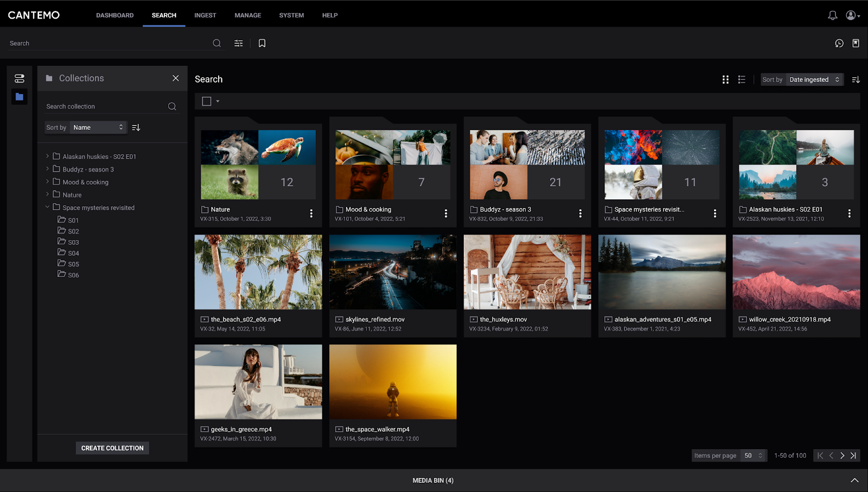The image size is (868, 492).
Task: Open the filters panel icon above Collections
Action: [x=19, y=78]
